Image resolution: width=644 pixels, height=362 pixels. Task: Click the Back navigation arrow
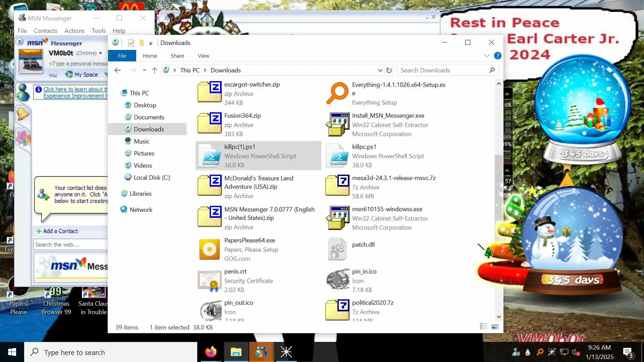(117, 70)
